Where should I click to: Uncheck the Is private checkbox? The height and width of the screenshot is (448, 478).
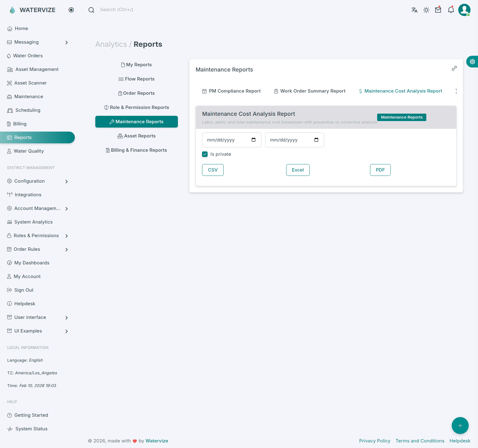tap(205, 154)
